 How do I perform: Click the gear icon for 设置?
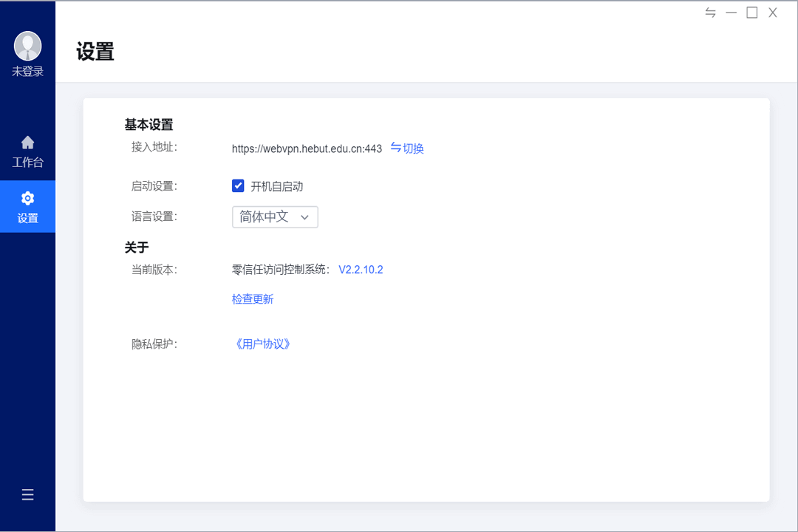pos(27,197)
